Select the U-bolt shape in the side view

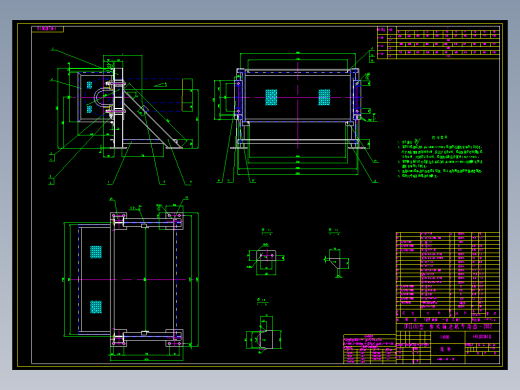pos(103,97)
